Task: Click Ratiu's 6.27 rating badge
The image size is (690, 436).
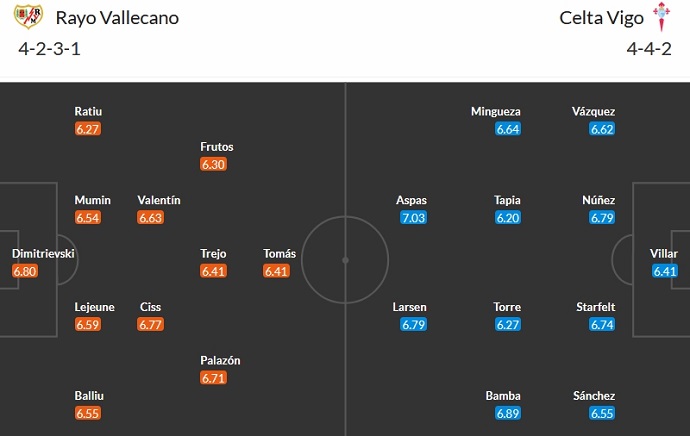Action: pyautogui.click(x=88, y=128)
